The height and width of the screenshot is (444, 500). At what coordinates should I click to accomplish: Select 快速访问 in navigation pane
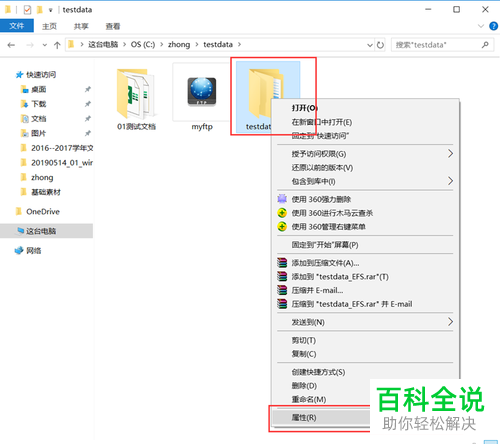(41, 75)
